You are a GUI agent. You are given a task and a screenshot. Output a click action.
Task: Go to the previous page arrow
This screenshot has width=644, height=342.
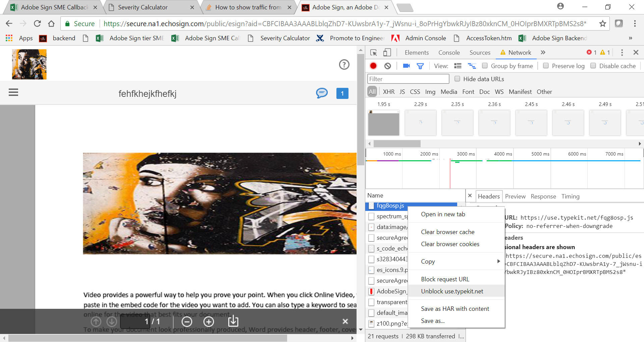point(96,322)
